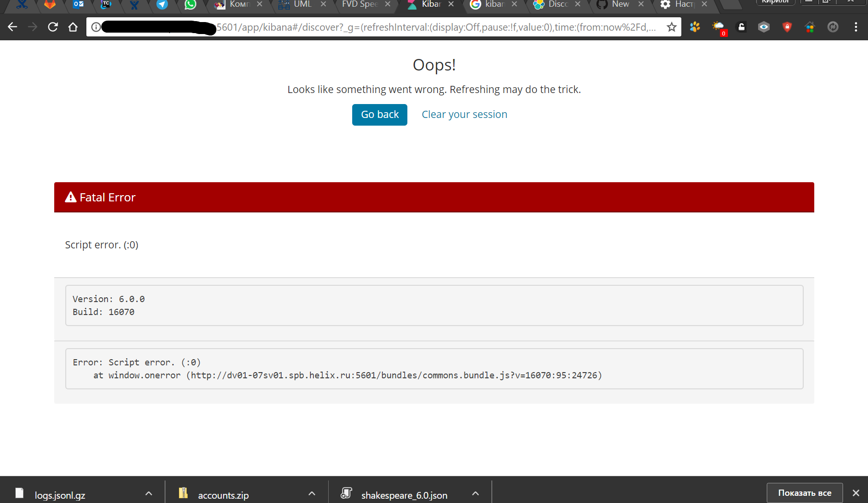Click the Build: 16070 text

[104, 312]
